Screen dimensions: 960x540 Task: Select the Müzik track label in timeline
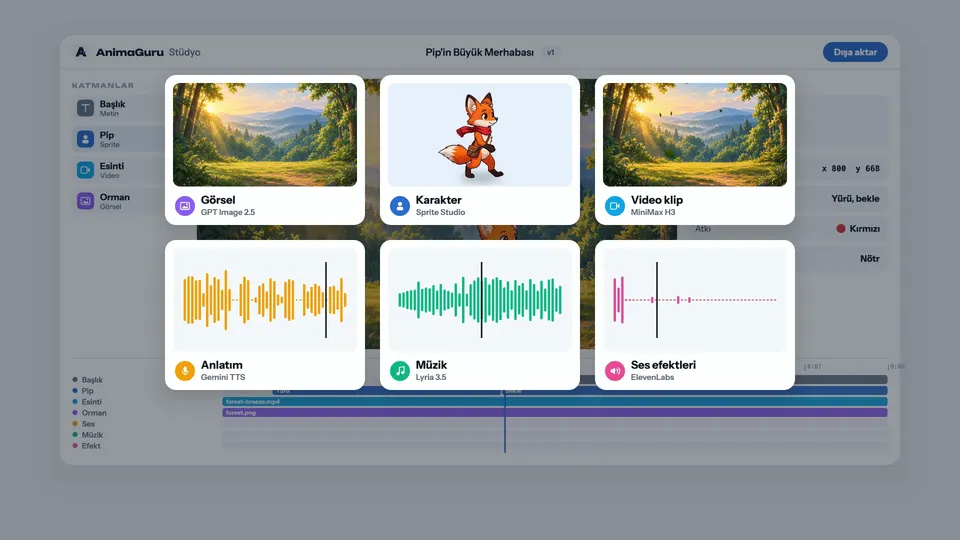[x=92, y=435]
